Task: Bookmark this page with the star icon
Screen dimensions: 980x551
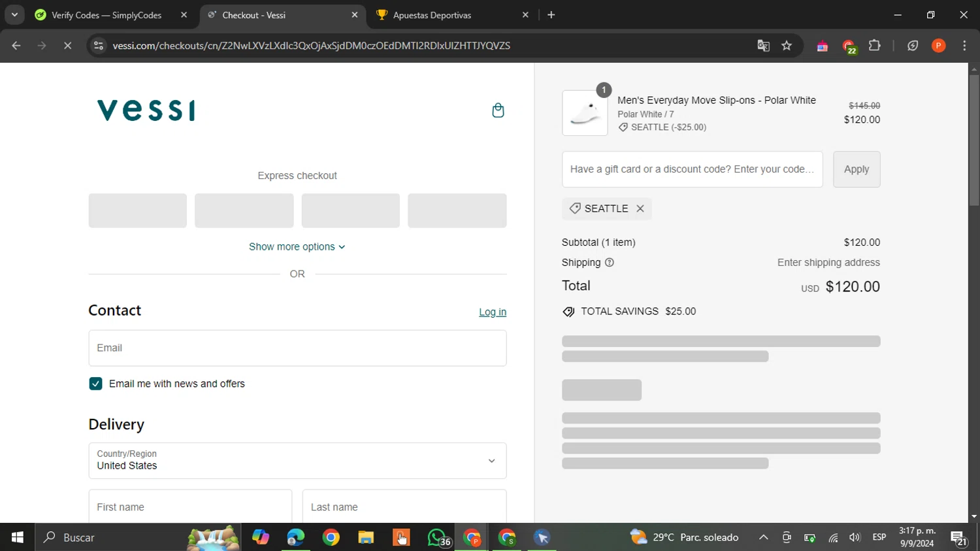Action: [x=787, y=46]
